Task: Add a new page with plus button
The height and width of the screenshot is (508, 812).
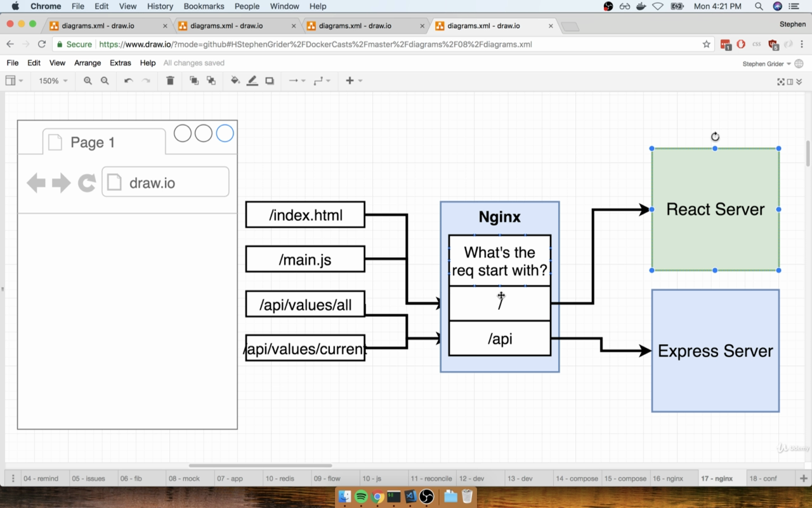Action: (x=803, y=478)
